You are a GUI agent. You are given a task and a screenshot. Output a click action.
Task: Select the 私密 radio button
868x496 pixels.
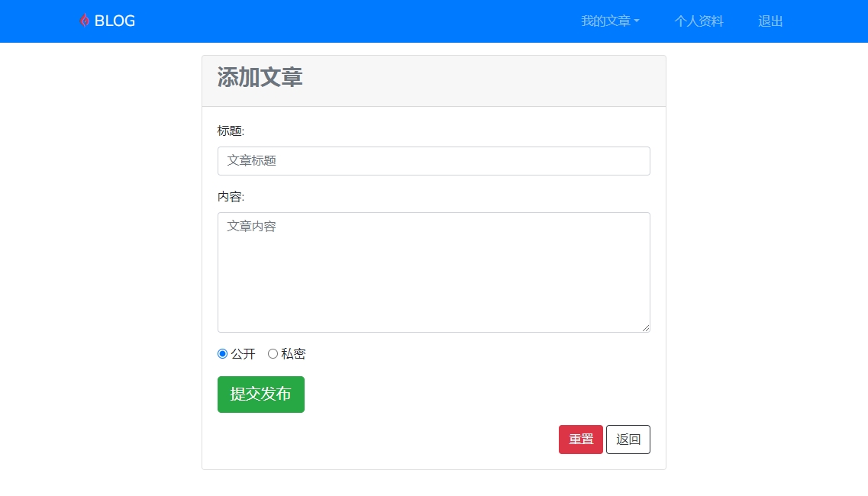click(273, 354)
